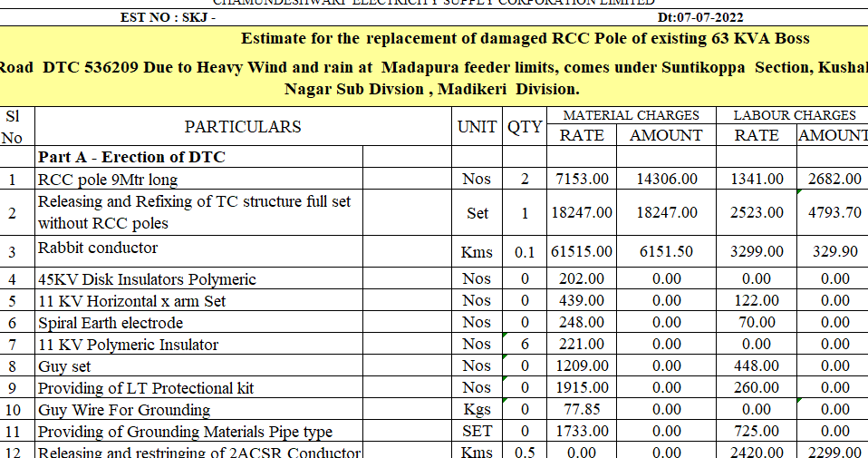Click the MATERIAL CHARGES header cell
868x458 pixels.
tap(632, 115)
